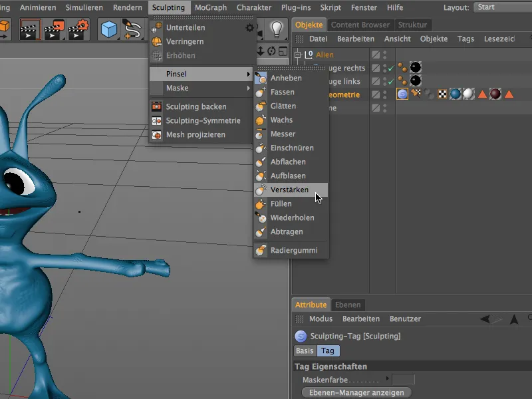
Task: Toggle layer checkbox for Alien object
Action: tap(376, 55)
